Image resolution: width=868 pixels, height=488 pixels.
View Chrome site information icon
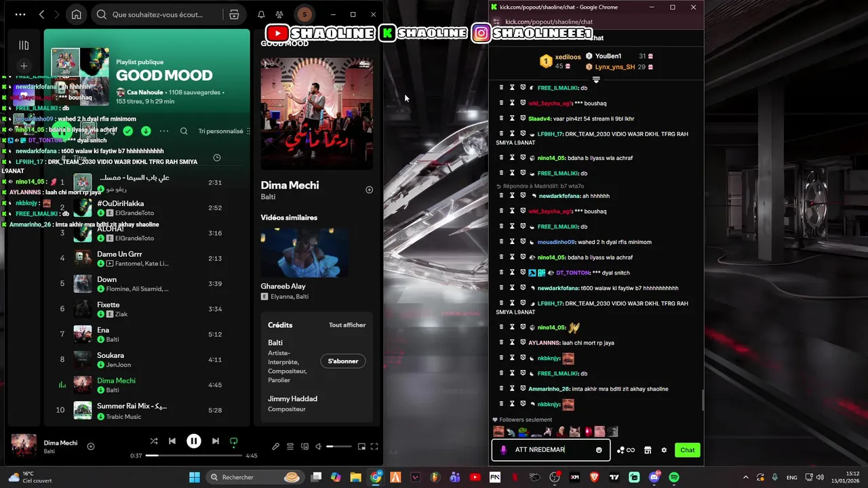(x=497, y=22)
